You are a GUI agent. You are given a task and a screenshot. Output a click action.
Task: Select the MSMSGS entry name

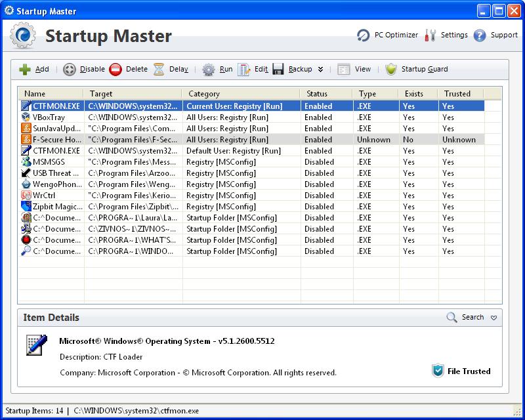(x=49, y=162)
